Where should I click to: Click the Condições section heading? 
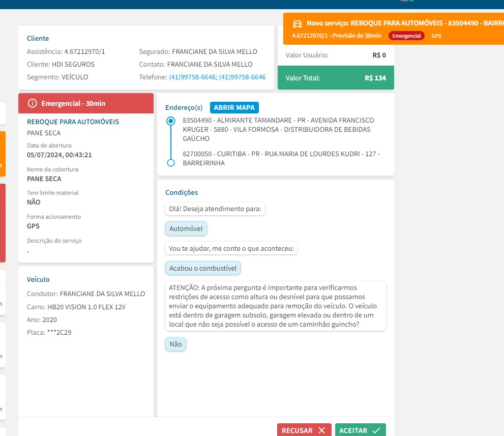pos(182,193)
